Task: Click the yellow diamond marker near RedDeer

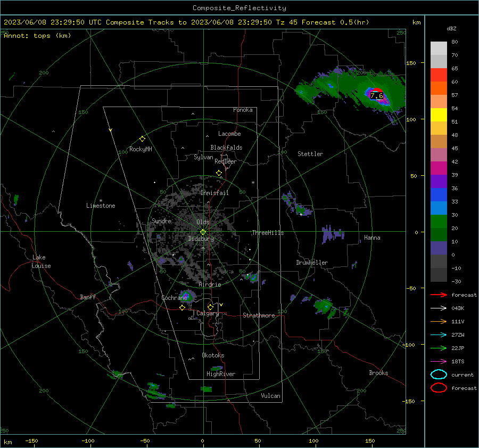Action: coord(219,173)
